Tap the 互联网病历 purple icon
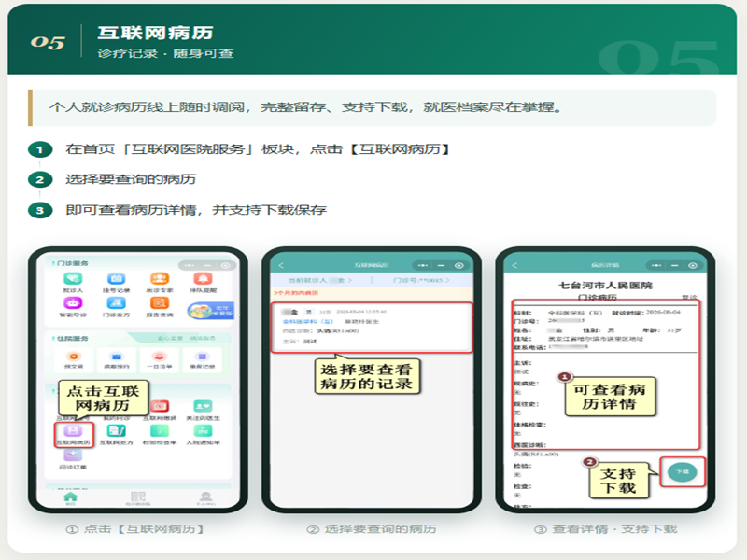 [73, 431]
